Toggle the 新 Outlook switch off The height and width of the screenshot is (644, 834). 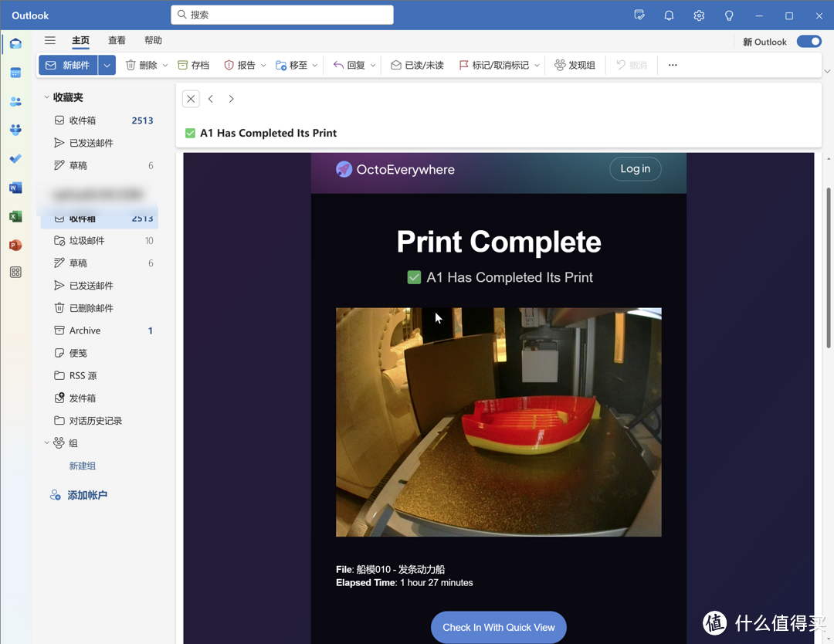[809, 42]
